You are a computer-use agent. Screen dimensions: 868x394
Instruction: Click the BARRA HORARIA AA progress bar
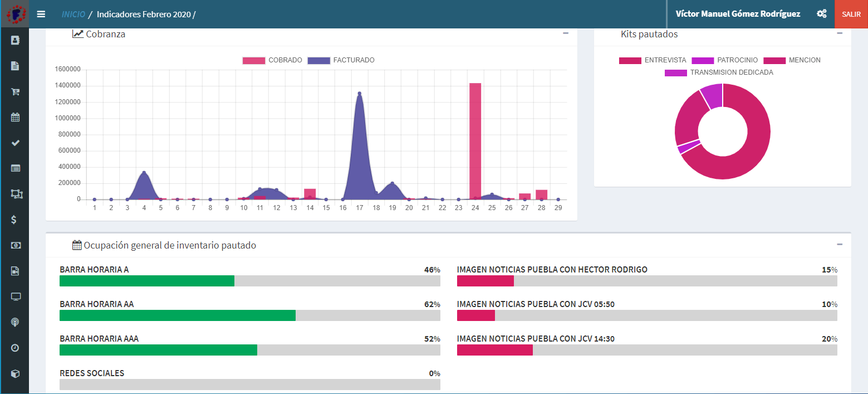click(249, 315)
